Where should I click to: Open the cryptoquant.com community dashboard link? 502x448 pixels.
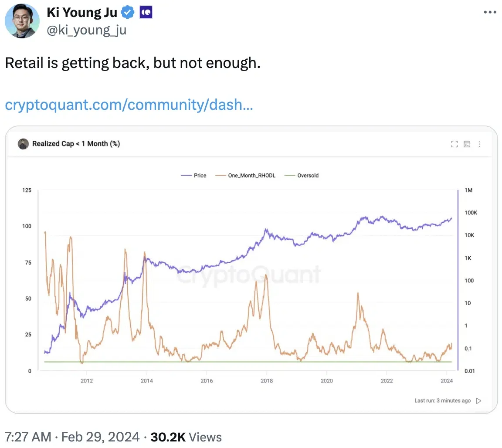(129, 105)
